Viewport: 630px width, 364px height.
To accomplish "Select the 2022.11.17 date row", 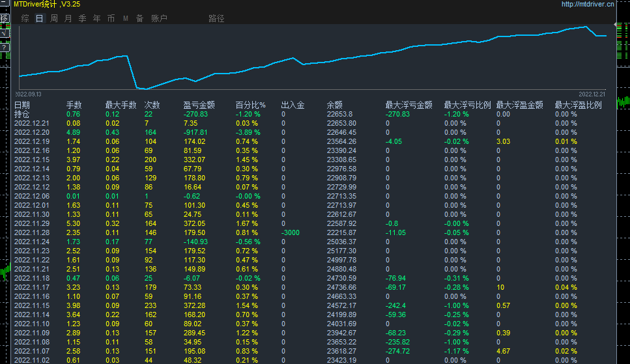I will point(32,288).
